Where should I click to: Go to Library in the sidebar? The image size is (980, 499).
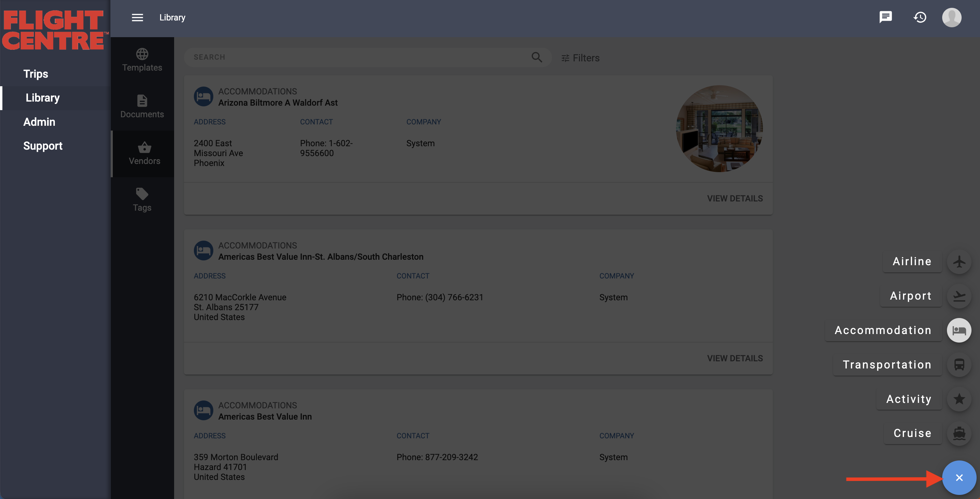point(43,98)
